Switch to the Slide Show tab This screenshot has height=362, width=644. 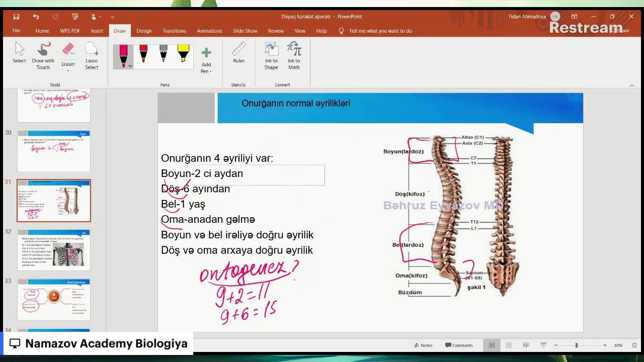(x=246, y=31)
